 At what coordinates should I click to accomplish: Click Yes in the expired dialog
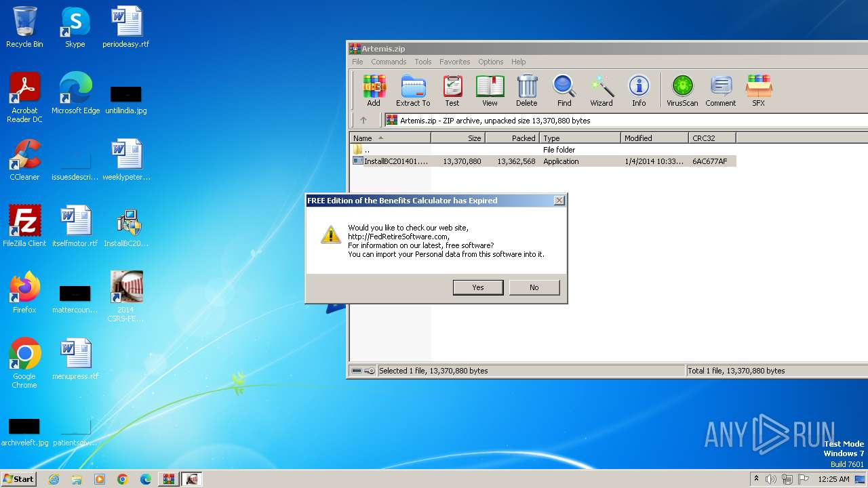(x=478, y=287)
